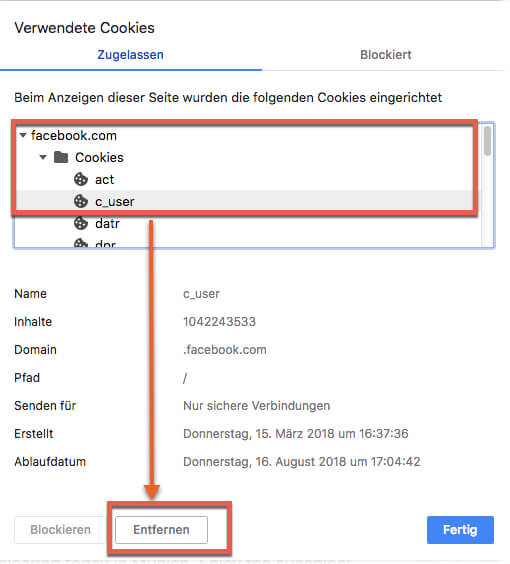Select the datr cookie entry
The width and height of the screenshot is (510, 564).
click(x=107, y=223)
